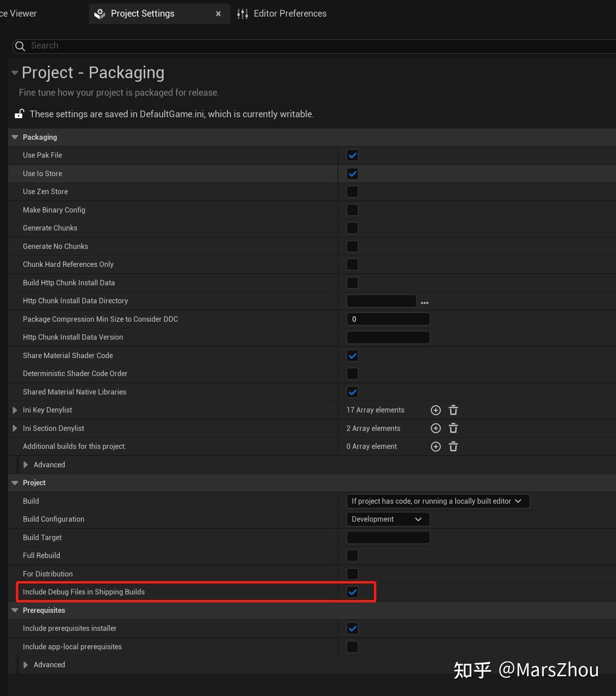Enable Use Zen Store checkbox
Viewport: 616px width, 696px height.
coord(352,192)
